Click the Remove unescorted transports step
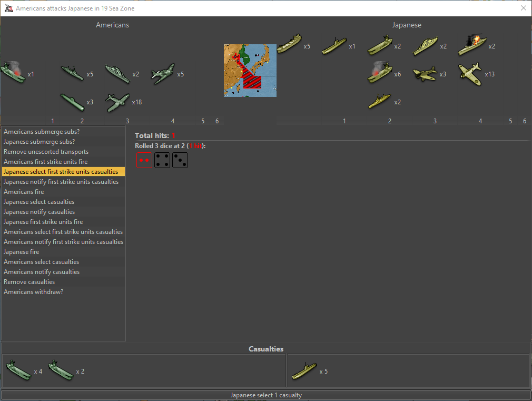This screenshot has height=401, width=532. click(x=46, y=152)
